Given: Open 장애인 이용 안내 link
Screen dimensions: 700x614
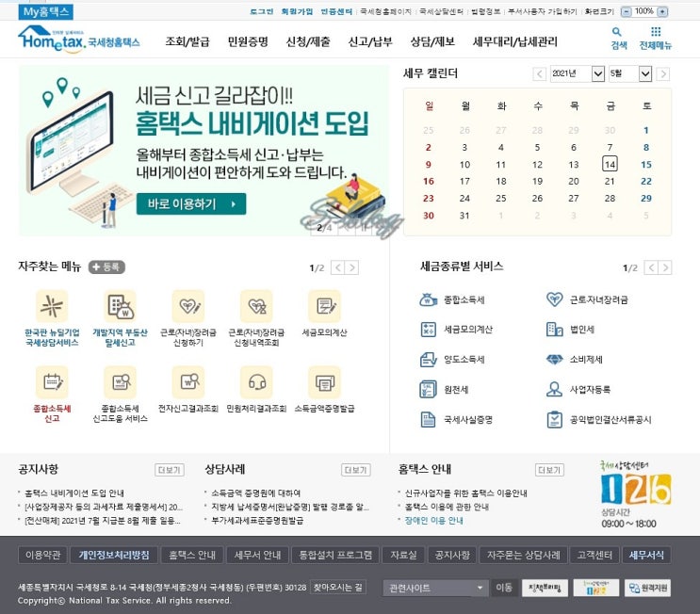Looking at the screenshot, I should [x=433, y=520].
